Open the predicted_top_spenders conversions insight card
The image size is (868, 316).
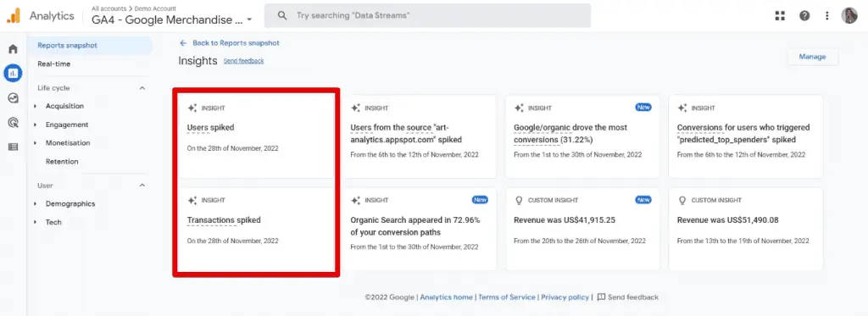tap(746, 136)
